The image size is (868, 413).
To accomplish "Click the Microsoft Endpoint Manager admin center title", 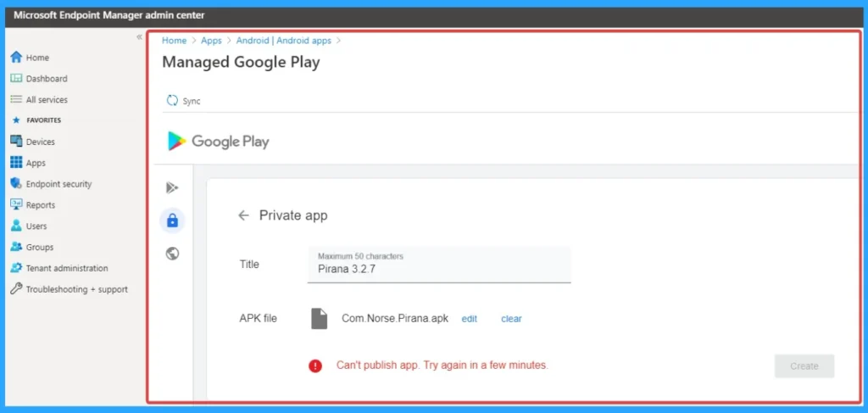I will pyautogui.click(x=108, y=15).
